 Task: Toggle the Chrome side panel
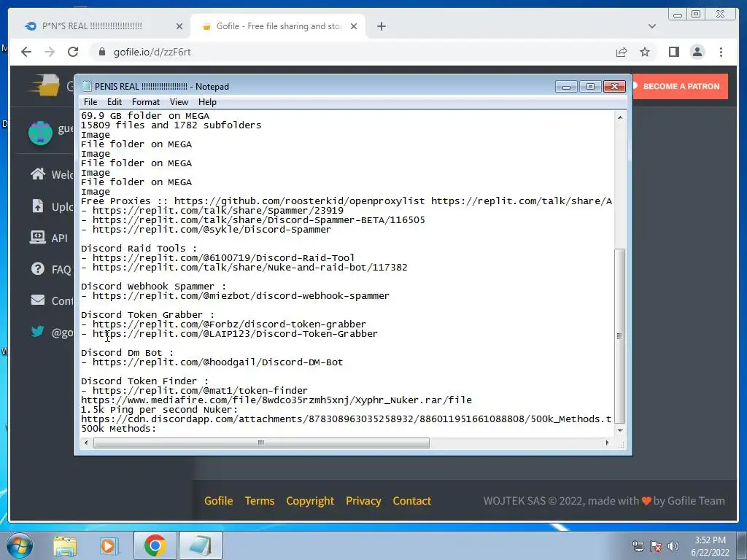point(673,52)
